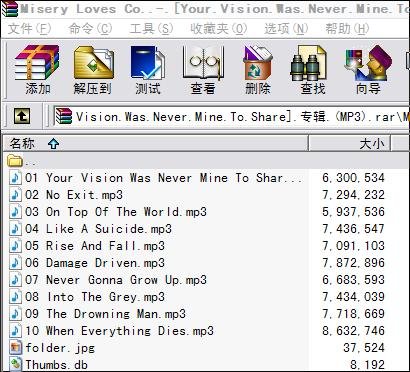Screen dimensions: 410x372
Task: Click music icon of 10 When Everything Dies.mp3
Action: click(x=16, y=331)
